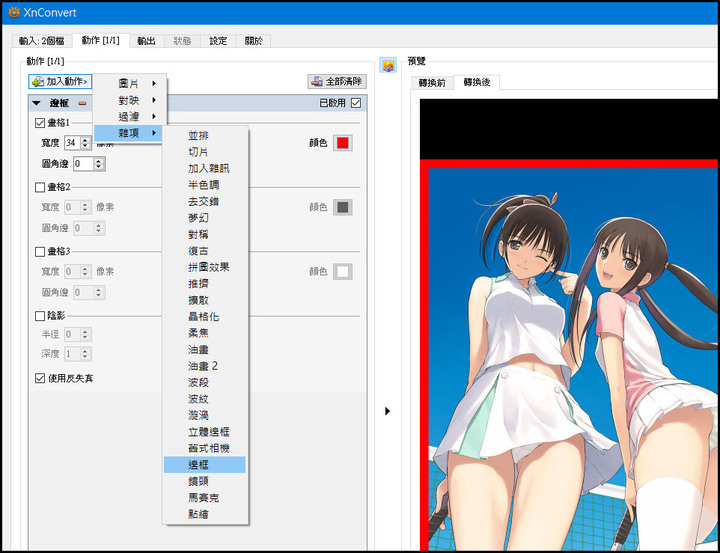Choose 夢幻 from the menu
The height and width of the screenshot is (553, 720).
tap(205, 218)
